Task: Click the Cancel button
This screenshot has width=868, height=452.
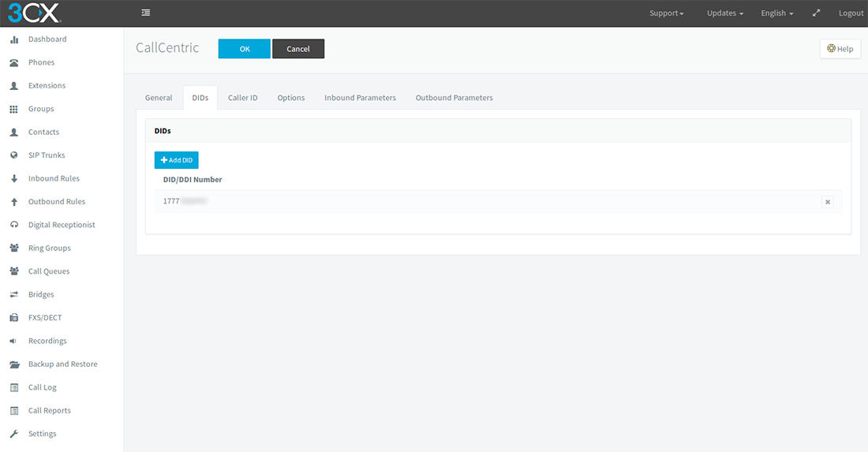Action: pos(298,49)
